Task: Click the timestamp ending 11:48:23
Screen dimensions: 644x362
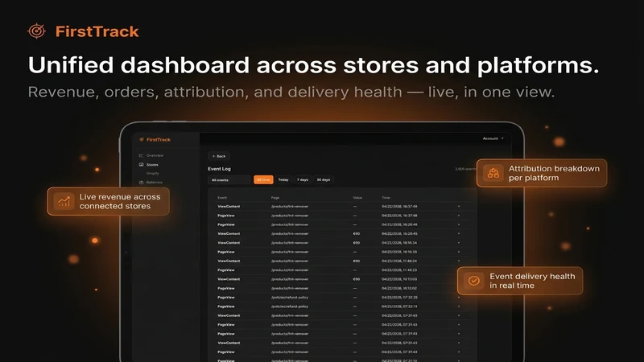Action: pos(399,270)
